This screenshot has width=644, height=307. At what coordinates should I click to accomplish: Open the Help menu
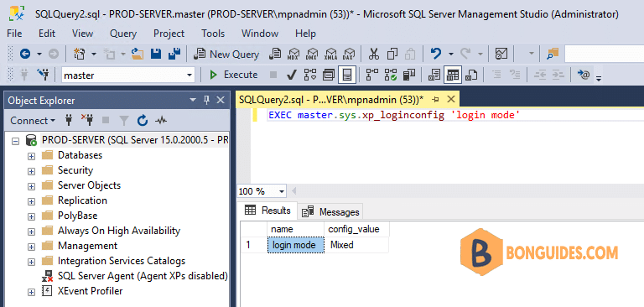point(305,34)
